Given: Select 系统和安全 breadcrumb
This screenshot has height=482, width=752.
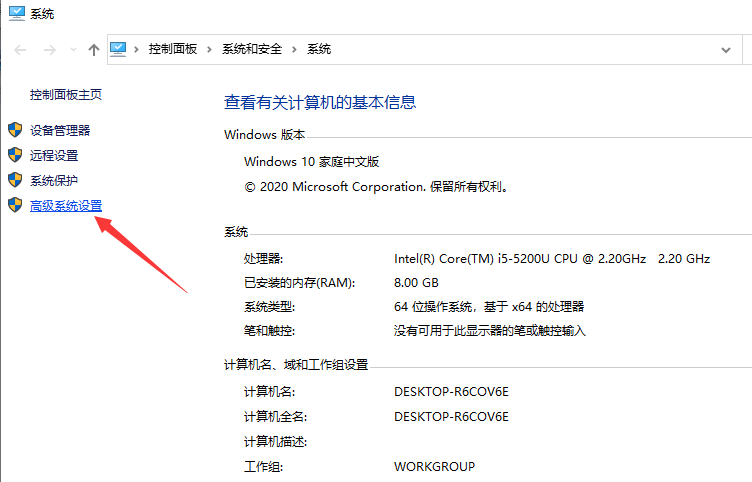Looking at the screenshot, I should (x=252, y=49).
